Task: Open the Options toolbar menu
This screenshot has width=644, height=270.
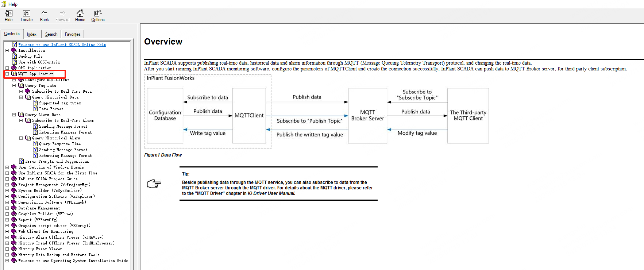Action: pos(98,16)
